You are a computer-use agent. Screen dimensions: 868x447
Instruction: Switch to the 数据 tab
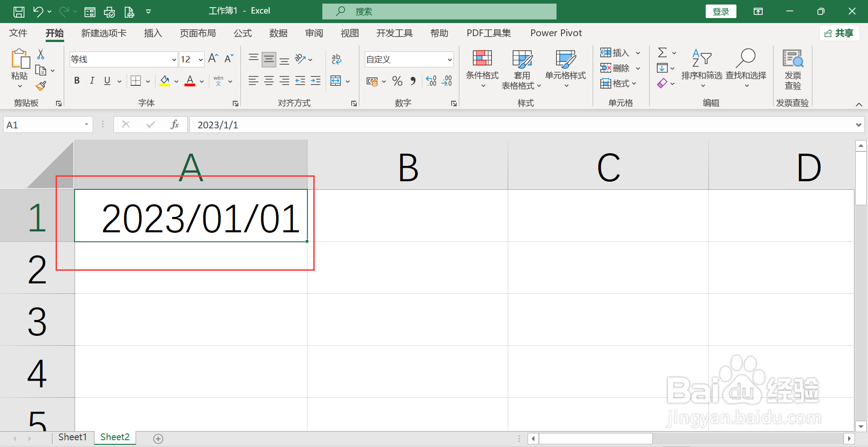click(278, 33)
